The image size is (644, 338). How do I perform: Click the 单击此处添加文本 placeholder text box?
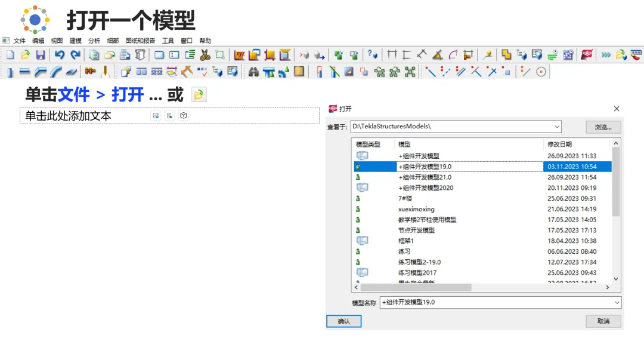pos(169,116)
